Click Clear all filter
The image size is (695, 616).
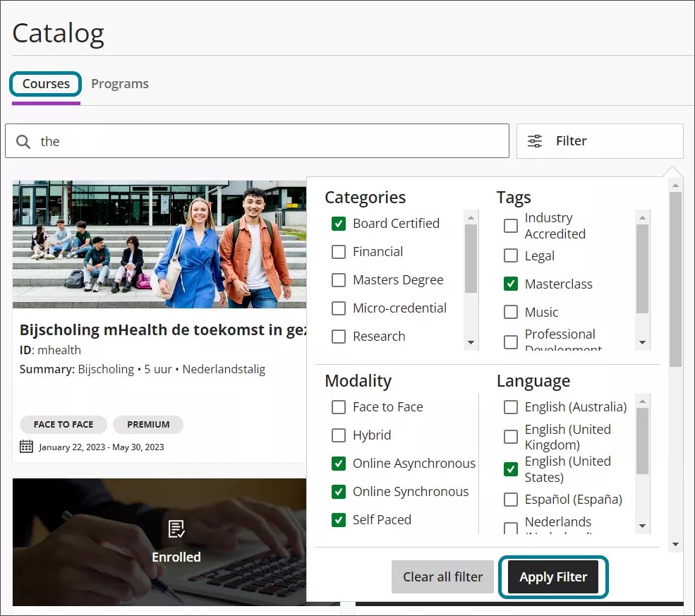[442, 576]
